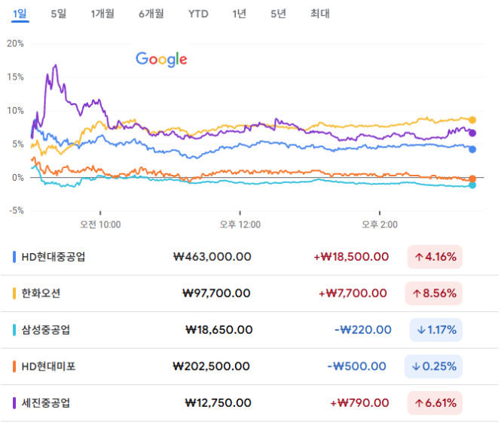Screen dimensions: 504x428
Task: Click the blue HD현대중공업 color marker
Action: pos(14,257)
